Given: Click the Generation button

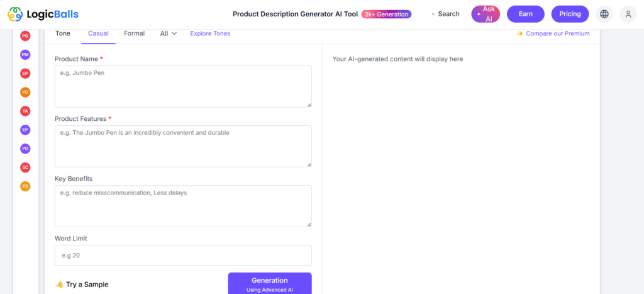Looking at the screenshot, I should 270,283.
